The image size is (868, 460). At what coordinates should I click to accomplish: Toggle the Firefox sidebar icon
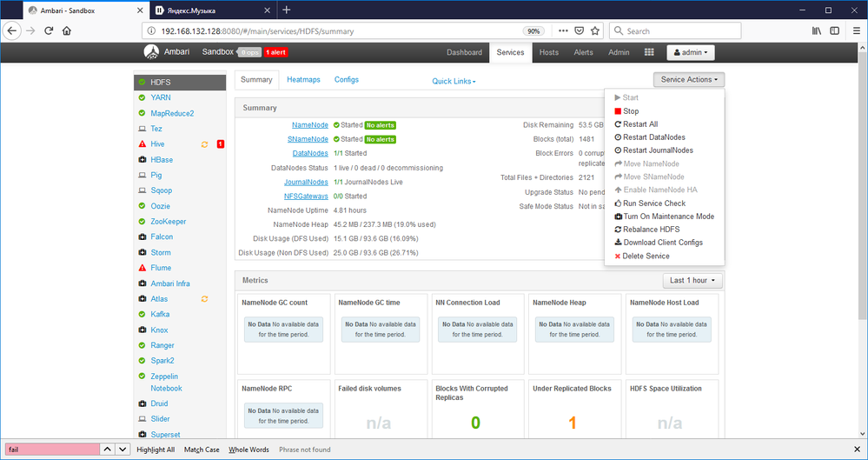(835, 31)
